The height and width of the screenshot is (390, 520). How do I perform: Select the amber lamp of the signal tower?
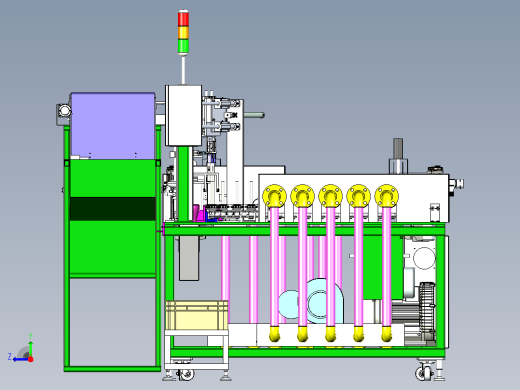tap(183, 33)
